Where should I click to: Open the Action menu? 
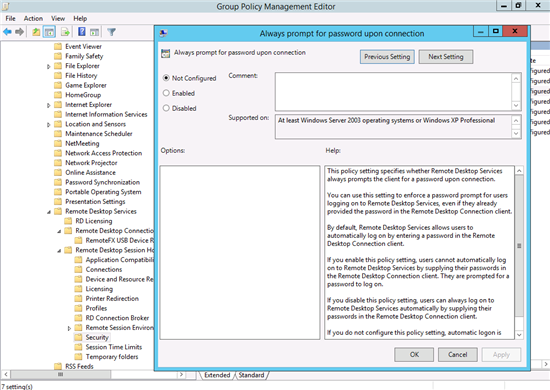point(33,18)
